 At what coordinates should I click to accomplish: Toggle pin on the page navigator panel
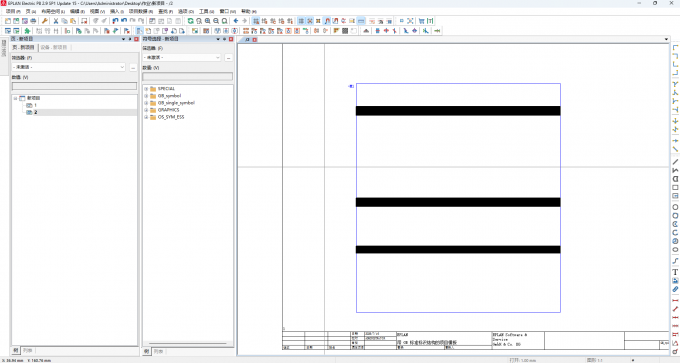[x=130, y=39]
